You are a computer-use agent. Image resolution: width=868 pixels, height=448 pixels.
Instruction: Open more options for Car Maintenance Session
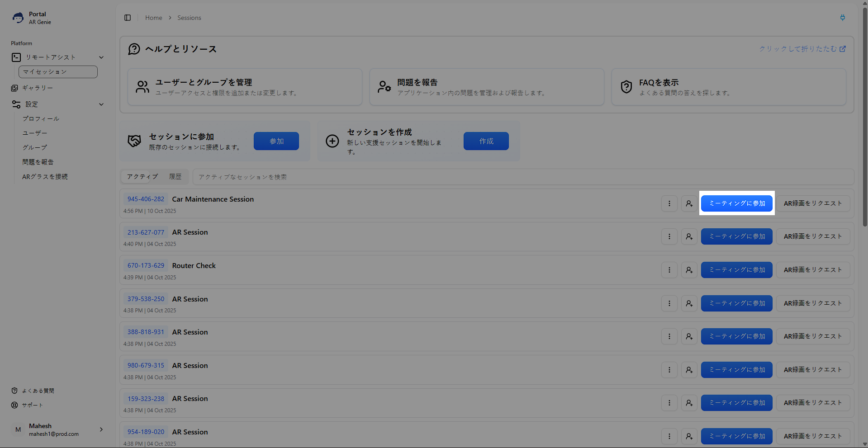tap(669, 203)
